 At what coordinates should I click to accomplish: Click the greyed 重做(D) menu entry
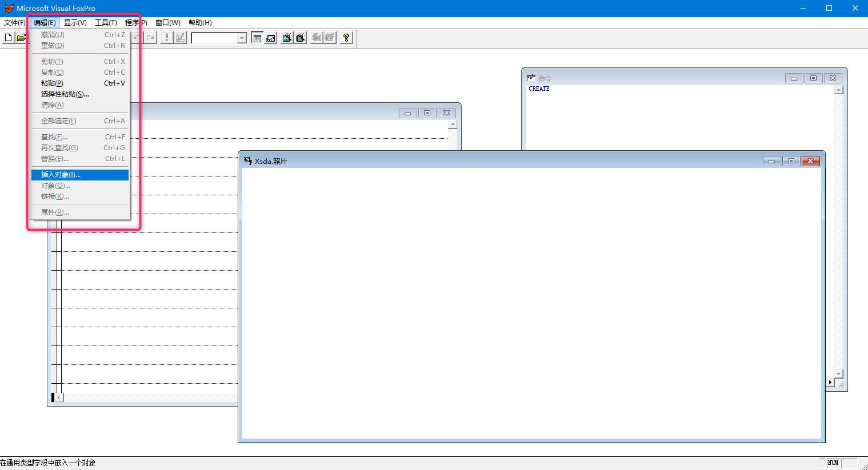(80, 46)
